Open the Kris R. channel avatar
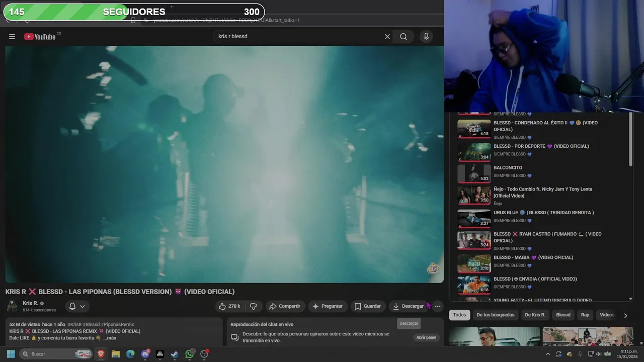Viewport: 644px width, 362px height. [x=12, y=306]
